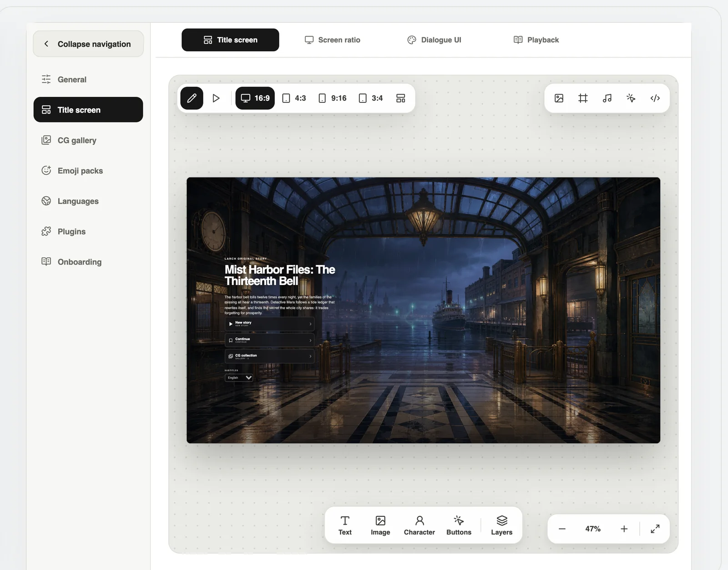The height and width of the screenshot is (570, 728).
Task: Click the cursor-click effects icon in top-right toolbar
Action: (631, 98)
